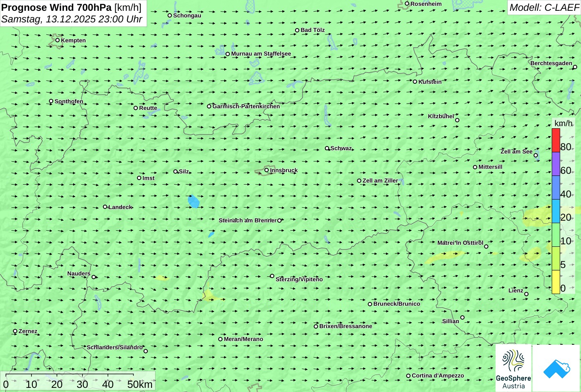Screen dimensions: 581x392
Task: Click the Innsbruck city marker
Action: [x=266, y=170]
